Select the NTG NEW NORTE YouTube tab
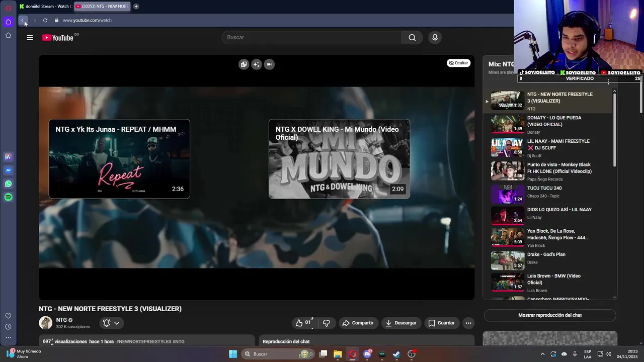Image resolution: width=644 pixels, height=362 pixels. [x=102, y=6]
